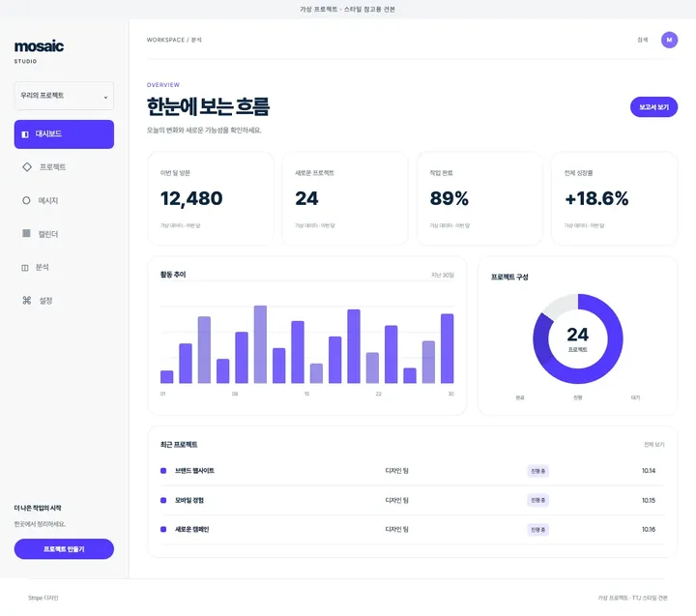Click 진행 중 badge in the 10.16 row
This screenshot has width=696, height=616.
538,529
